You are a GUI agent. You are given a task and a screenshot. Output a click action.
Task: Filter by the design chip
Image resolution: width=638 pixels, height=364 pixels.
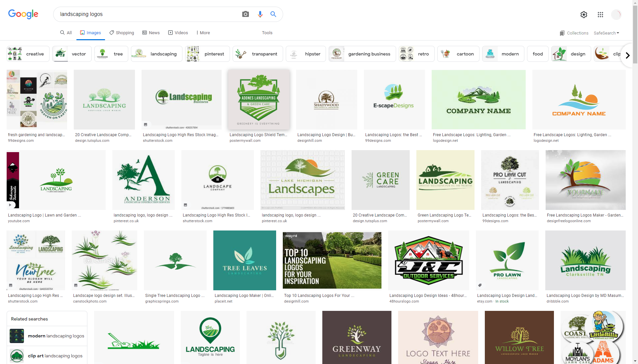(571, 54)
